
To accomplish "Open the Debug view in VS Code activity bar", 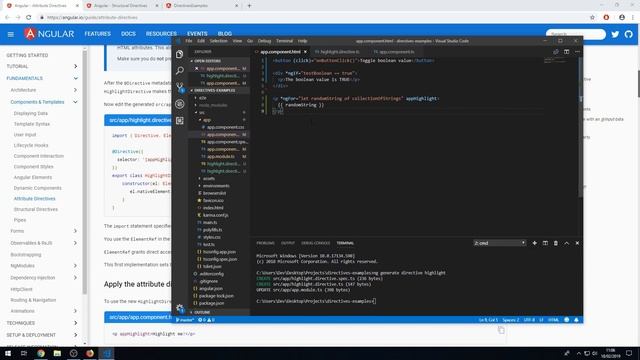I will [180, 104].
